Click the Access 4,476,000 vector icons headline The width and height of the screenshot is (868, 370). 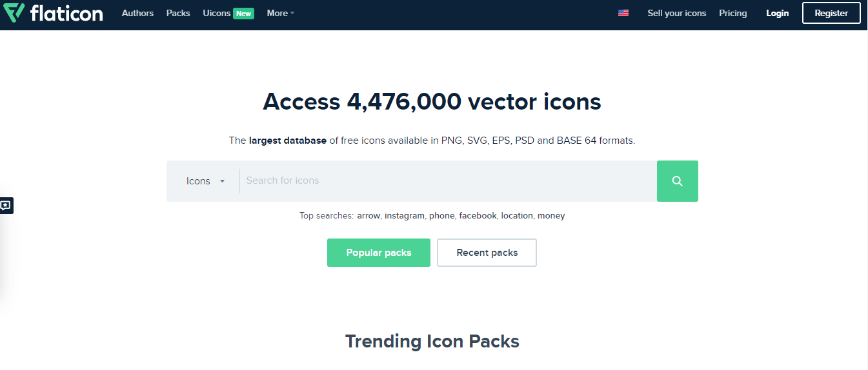tap(432, 102)
